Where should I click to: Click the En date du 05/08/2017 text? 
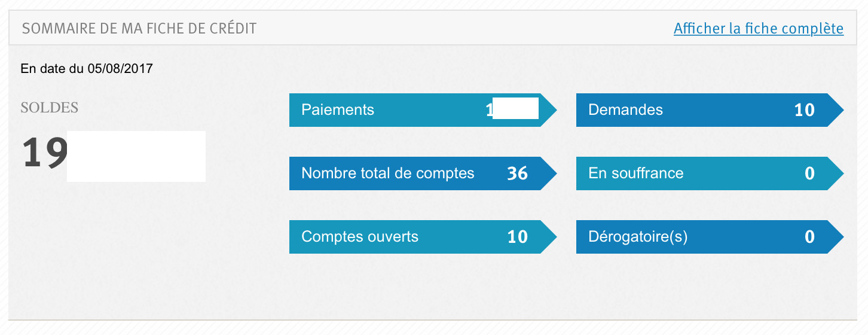pyautogui.click(x=87, y=69)
